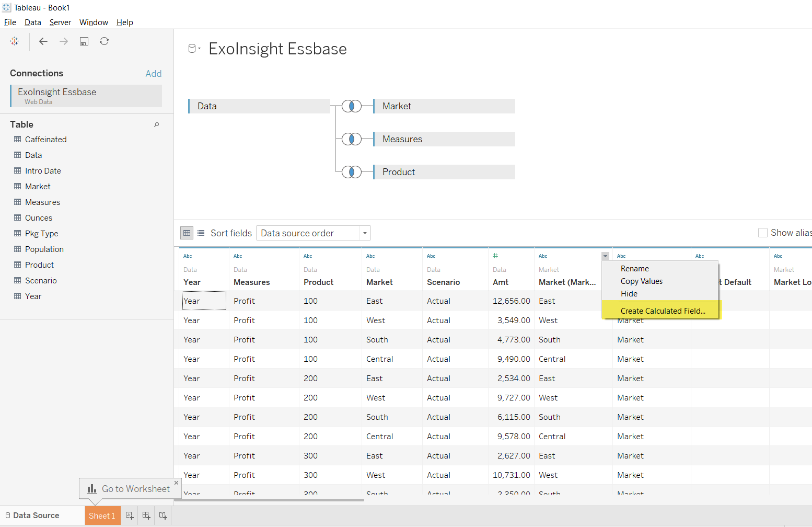The image size is (812, 527).
Task: Open the Tableau start page
Action: coord(14,41)
